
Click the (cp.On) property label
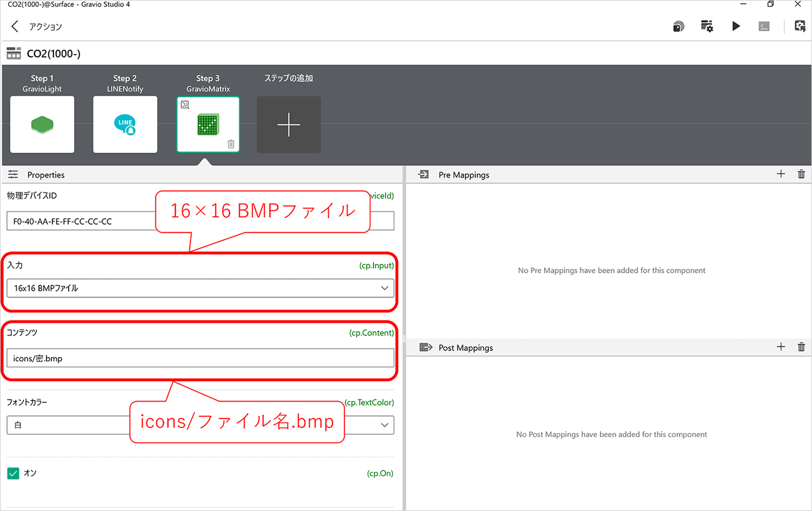point(380,473)
